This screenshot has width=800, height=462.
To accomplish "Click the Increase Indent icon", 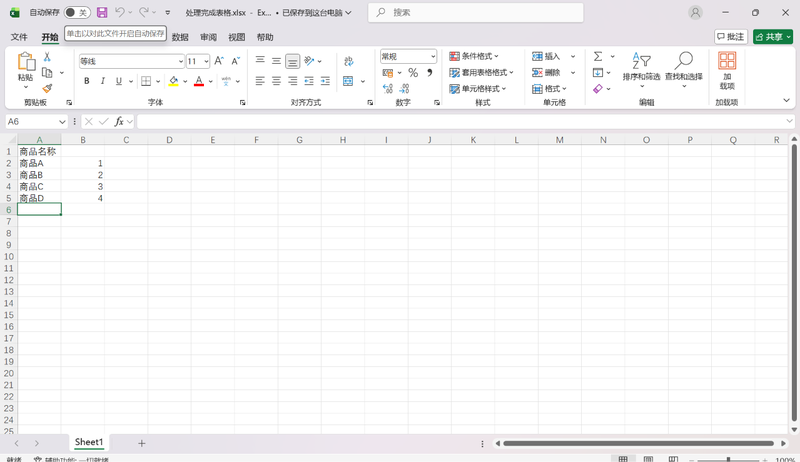I will coord(325,81).
